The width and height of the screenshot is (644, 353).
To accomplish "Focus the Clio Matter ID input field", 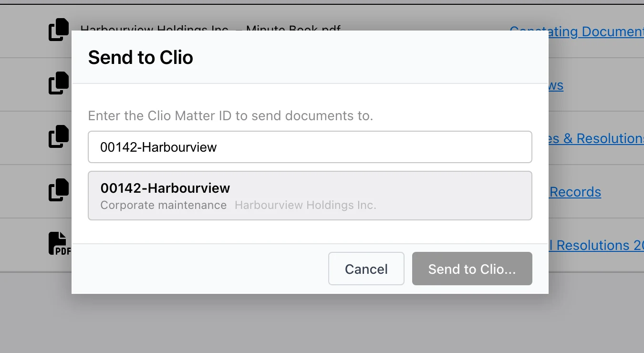I will [x=310, y=147].
